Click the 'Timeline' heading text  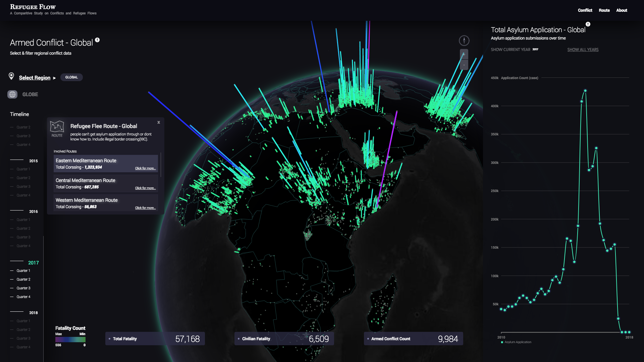[x=19, y=114]
